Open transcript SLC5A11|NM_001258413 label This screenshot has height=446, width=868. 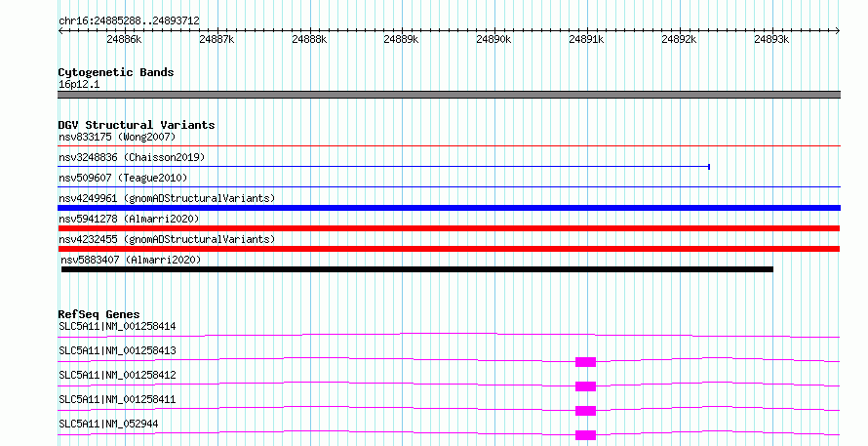(117, 350)
